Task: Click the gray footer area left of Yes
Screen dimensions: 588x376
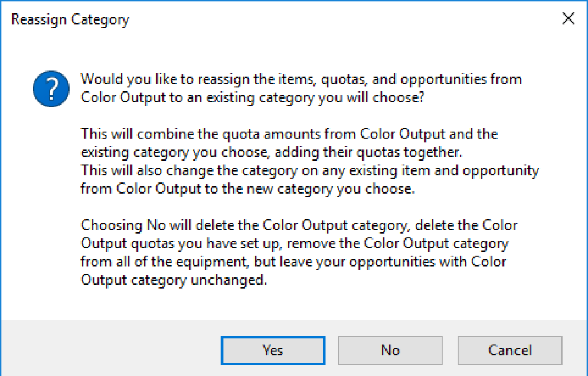Action: pyautogui.click(x=111, y=348)
